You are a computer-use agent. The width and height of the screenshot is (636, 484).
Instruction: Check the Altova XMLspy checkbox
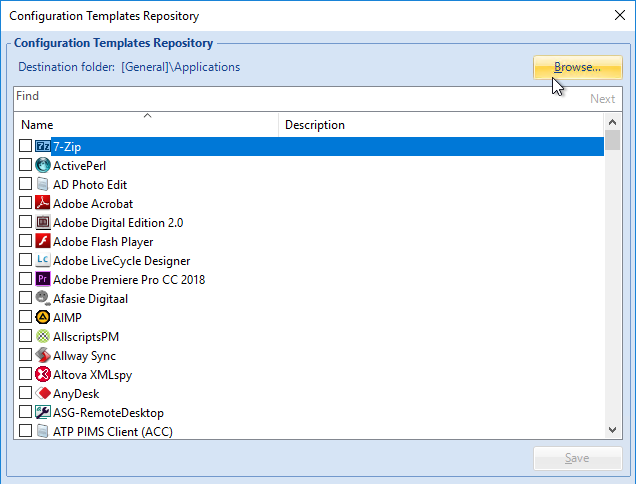pyautogui.click(x=25, y=374)
